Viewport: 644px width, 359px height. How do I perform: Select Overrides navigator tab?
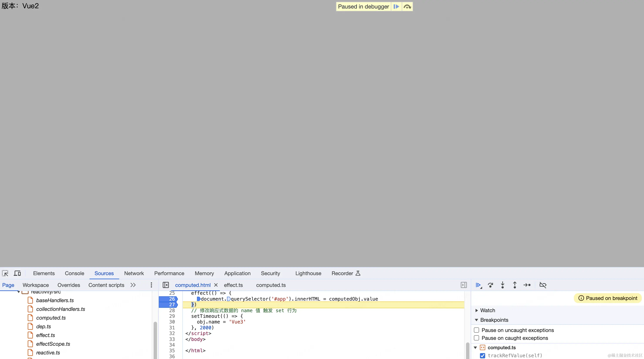pyautogui.click(x=69, y=285)
